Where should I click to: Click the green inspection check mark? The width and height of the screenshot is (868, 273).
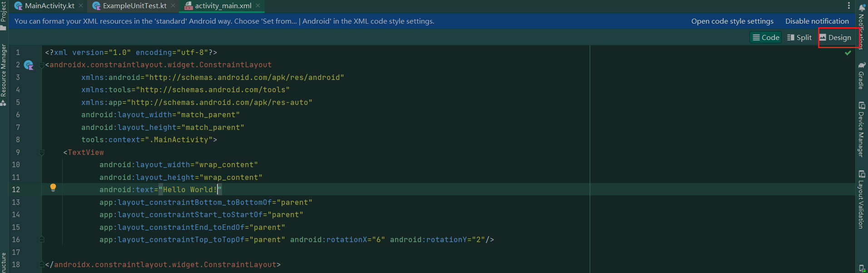pos(848,53)
